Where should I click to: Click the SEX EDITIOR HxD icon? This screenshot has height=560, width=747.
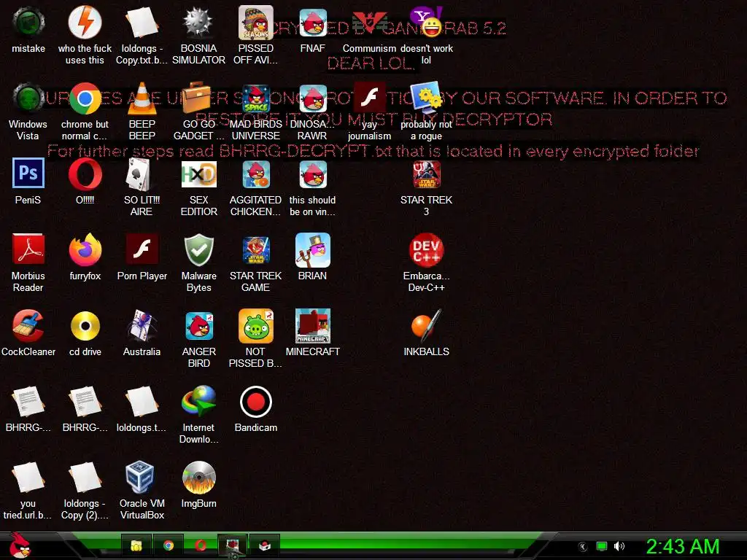pyautogui.click(x=198, y=174)
